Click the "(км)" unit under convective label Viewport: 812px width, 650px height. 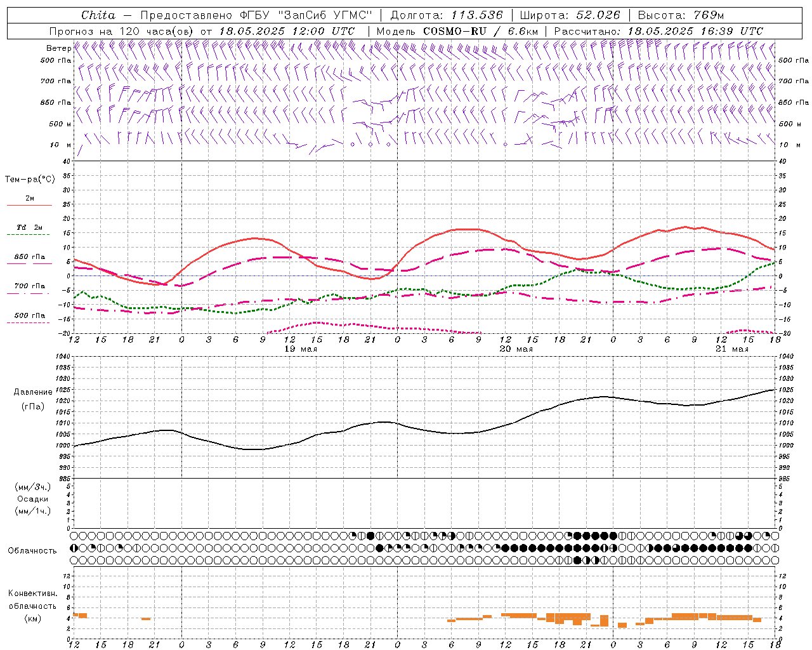tap(33, 619)
